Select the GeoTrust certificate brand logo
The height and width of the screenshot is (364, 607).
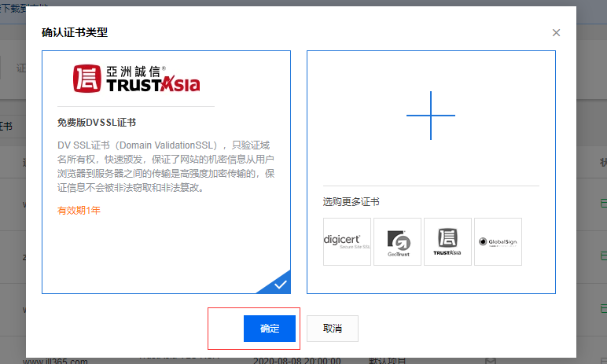coord(397,241)
